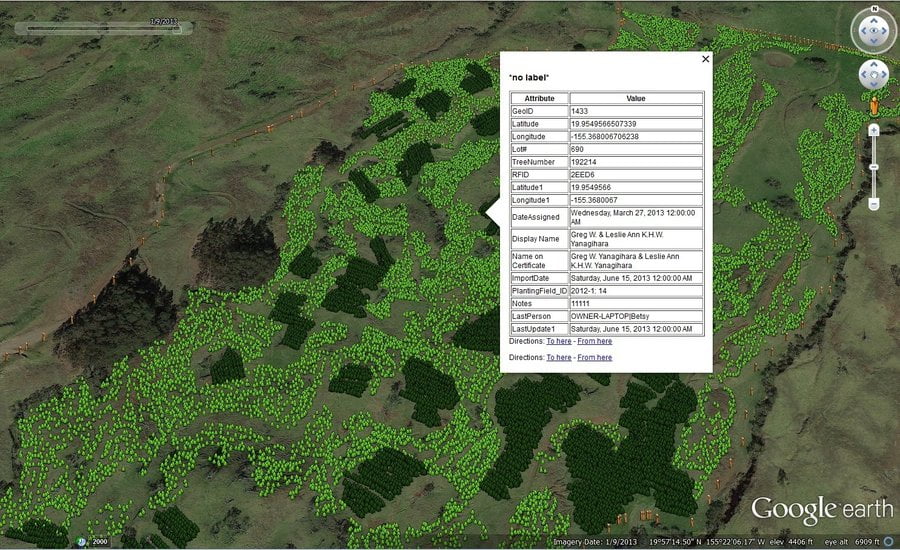
Task: Pan map left with move joystick arrow
Action: click(863, 76)
